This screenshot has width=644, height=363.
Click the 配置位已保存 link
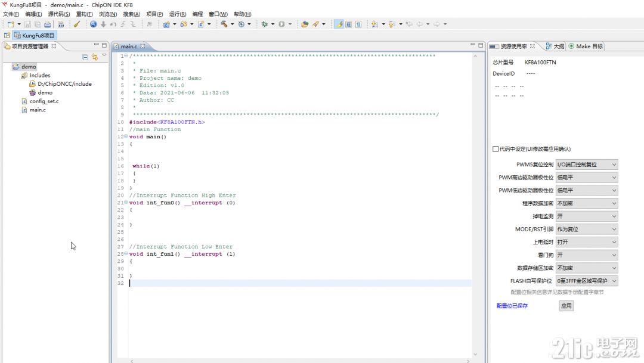[512, 306]
